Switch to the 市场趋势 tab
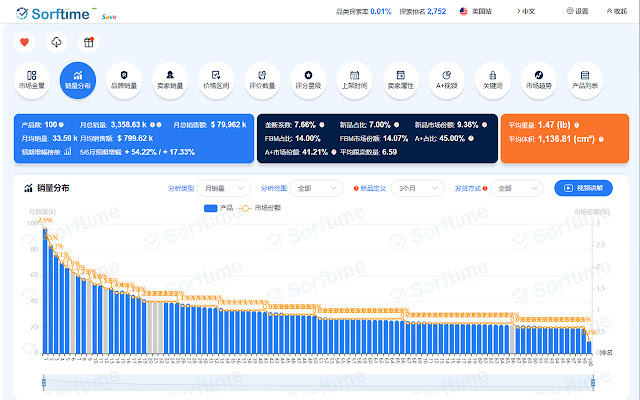Screen dimensions: 640x400 539,76
